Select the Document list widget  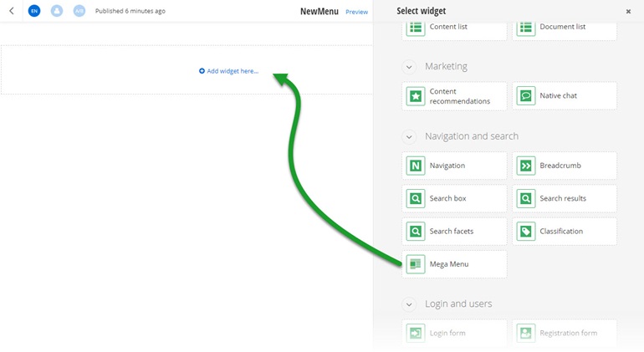(x=565, y=27)
